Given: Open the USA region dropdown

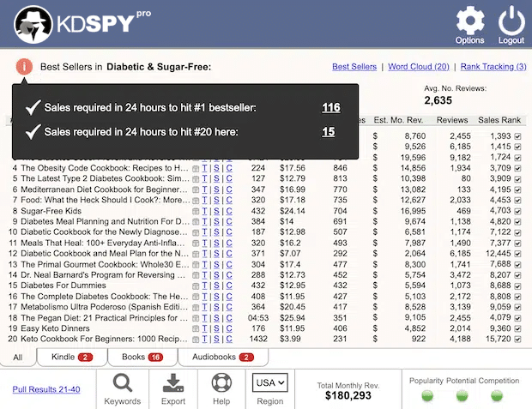Looking at the screenshot, I should [x=270, y=383].
